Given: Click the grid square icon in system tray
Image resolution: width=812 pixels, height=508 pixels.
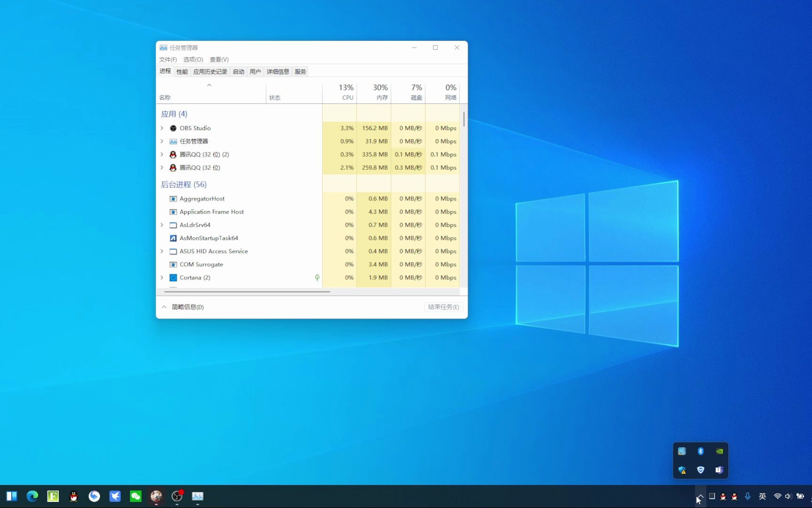Looking at the screenshot, I should click(712, 496).
